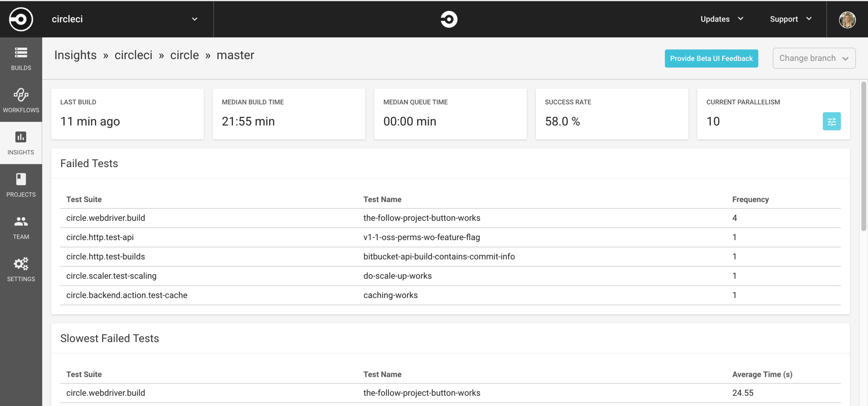This screenshot has height=406, width=868.
Task: Click the Insights breadcrumb link
Action: click(75, 55)
